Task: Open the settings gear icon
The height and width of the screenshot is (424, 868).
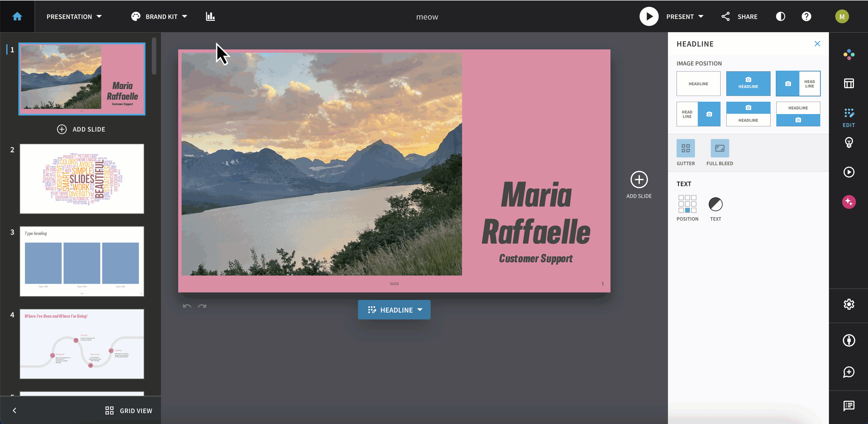Action: pos(848,304)
